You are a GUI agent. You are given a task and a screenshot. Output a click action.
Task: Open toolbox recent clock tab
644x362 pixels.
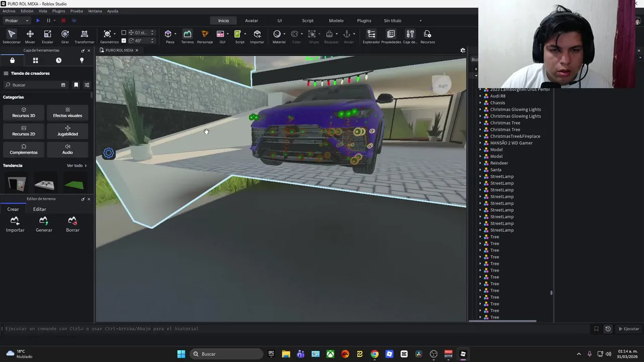pos(58,60)
